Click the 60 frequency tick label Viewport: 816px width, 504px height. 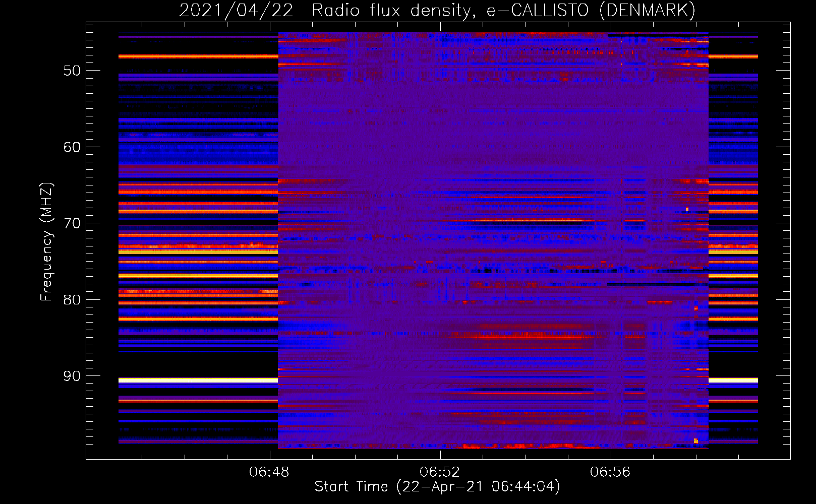click(72, 147)
